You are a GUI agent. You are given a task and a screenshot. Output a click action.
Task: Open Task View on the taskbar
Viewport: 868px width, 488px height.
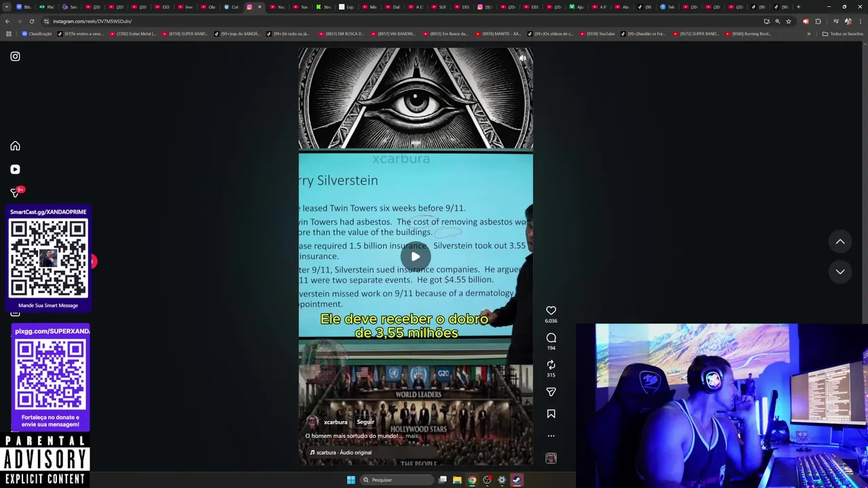(442, 480)
